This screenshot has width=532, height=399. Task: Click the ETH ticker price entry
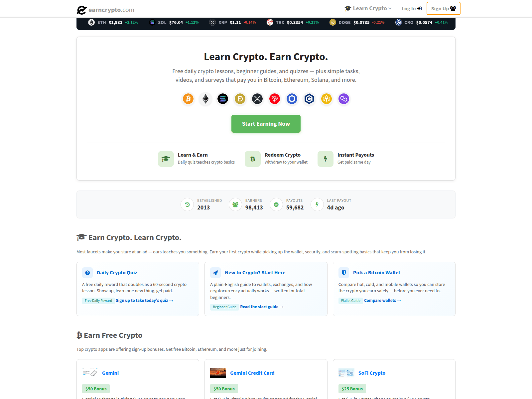pos(113,22)
